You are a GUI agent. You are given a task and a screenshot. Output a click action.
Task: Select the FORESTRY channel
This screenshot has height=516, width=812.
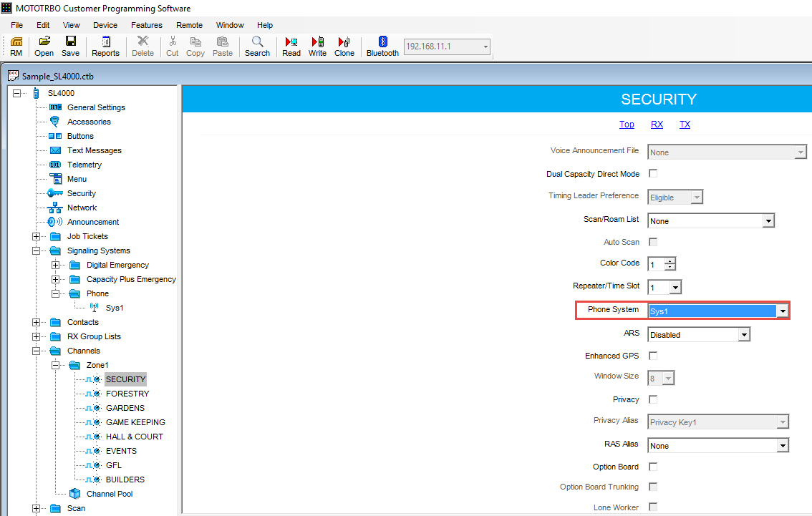tap(127, 394)
